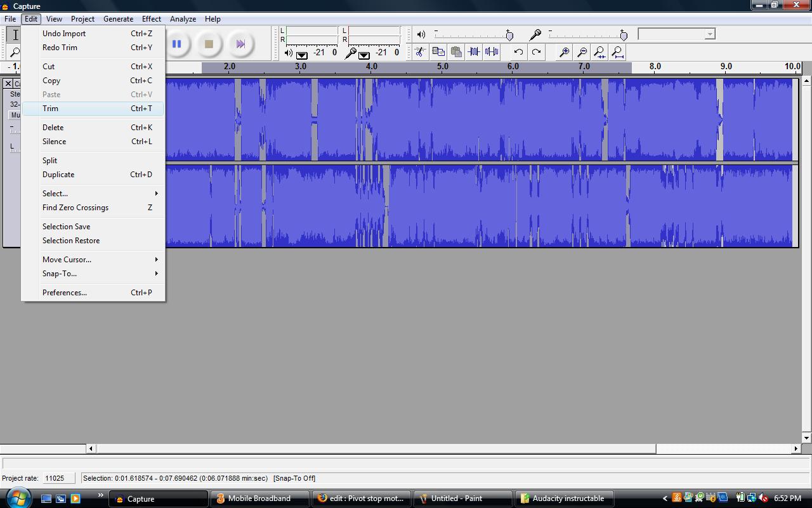
Task: Click the Zoom Out magnifier icon
Action: (x=581, y=52)
